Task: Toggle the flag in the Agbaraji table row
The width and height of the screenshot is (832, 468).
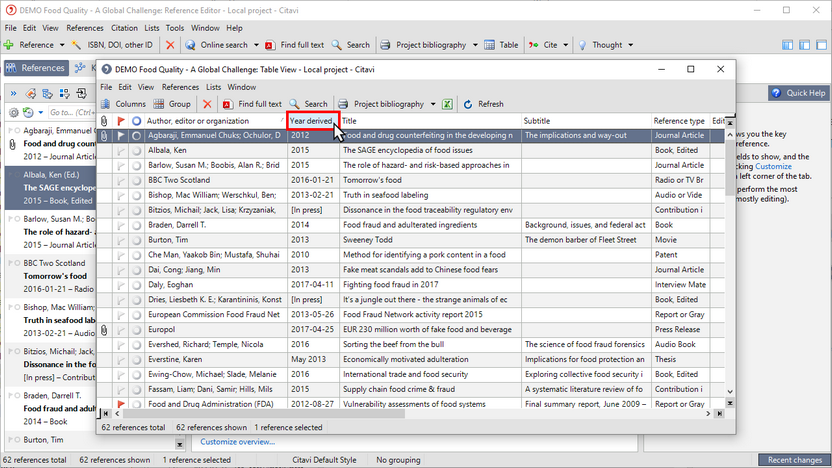Action: coord(121,136)
